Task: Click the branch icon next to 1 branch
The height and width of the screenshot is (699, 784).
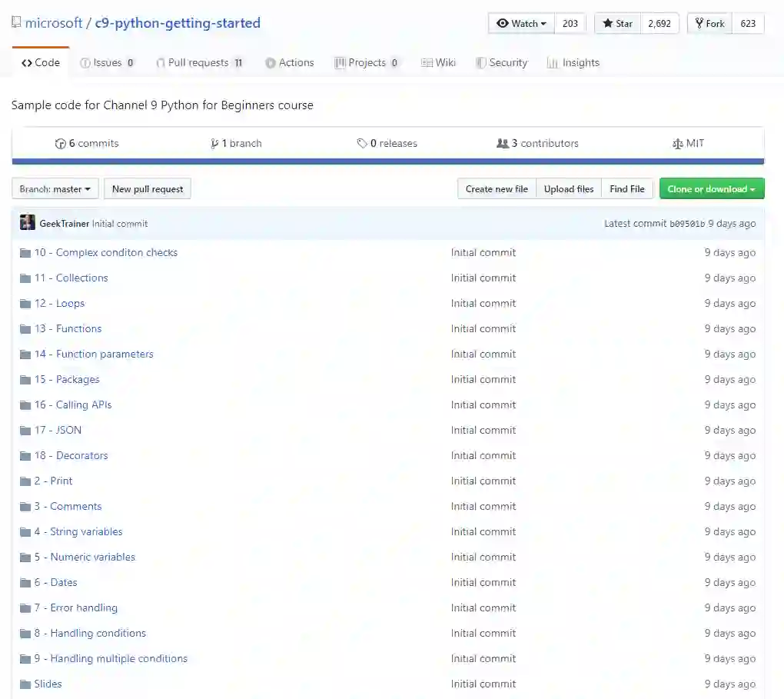Action: click(x=214, y=144)
